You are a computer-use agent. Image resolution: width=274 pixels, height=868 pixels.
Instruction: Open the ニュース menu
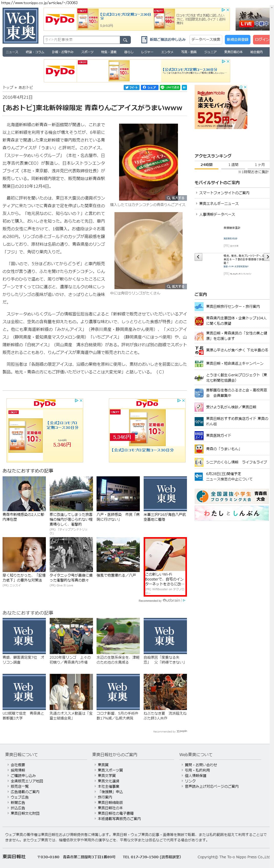[x=12, y=52]
